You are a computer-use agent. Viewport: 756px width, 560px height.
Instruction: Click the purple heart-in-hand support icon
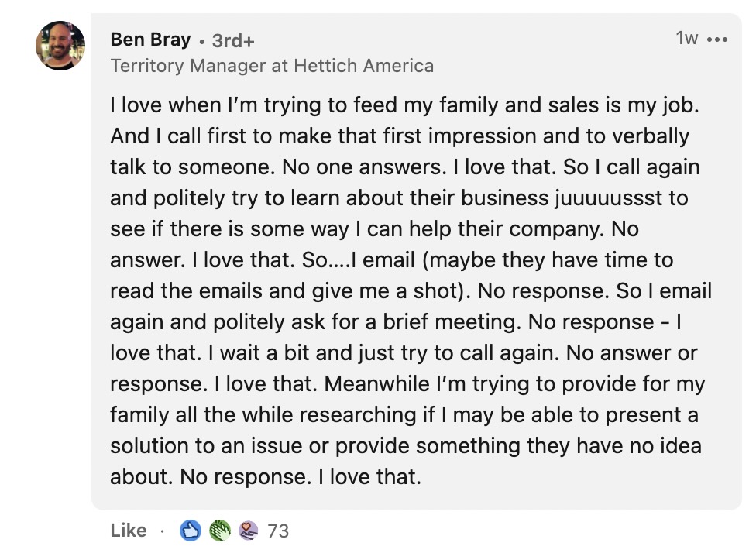tap(248, 531)
